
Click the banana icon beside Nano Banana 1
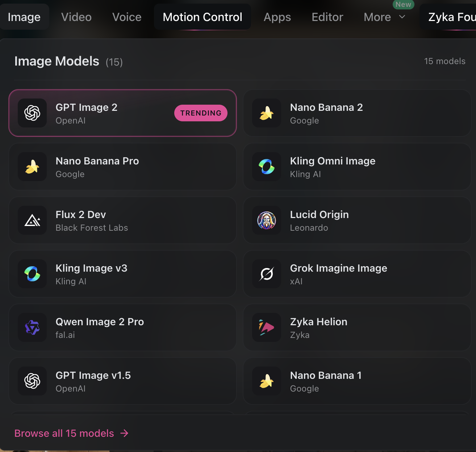(267, 381)
